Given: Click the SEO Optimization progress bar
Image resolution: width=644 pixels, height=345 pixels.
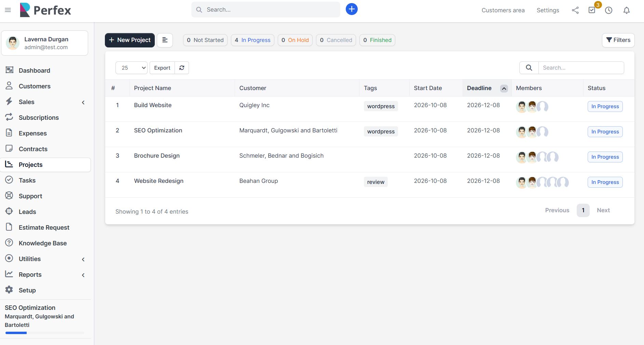Looking at the screenshot, I should [44, 333].
